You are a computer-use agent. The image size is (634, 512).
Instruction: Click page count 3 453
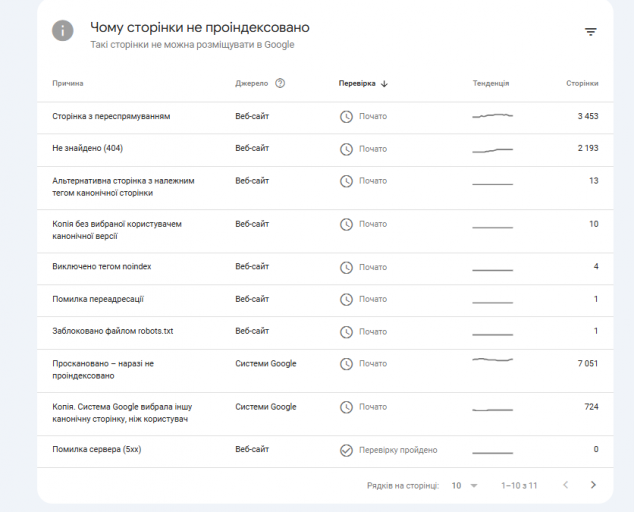click(588, 116)
